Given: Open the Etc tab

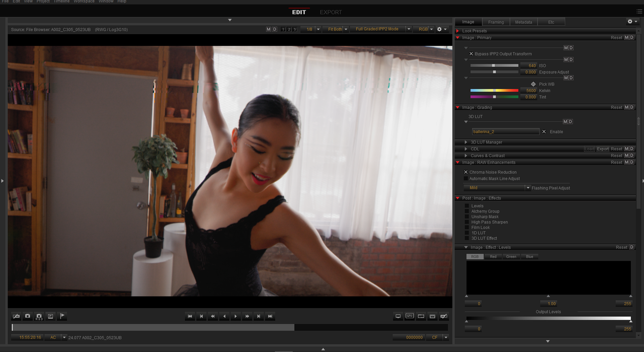Looking at the screenshot, I should (x=551, y=22).
